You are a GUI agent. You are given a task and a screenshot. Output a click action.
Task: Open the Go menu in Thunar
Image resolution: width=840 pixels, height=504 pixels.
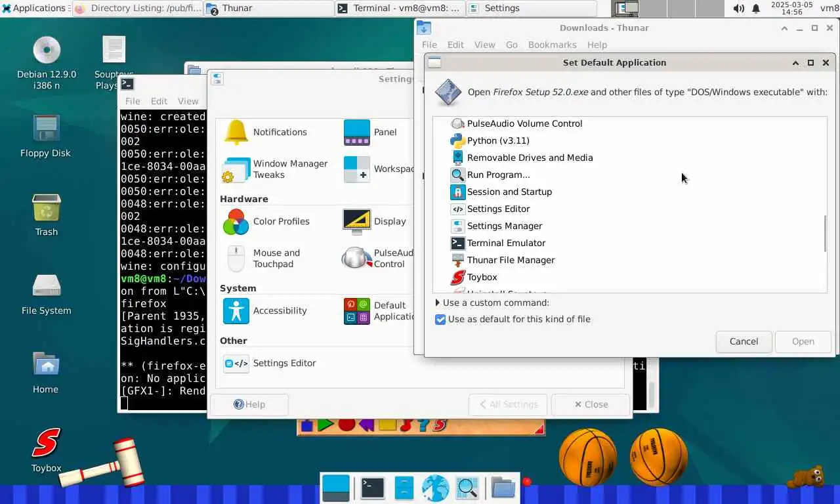512,45
